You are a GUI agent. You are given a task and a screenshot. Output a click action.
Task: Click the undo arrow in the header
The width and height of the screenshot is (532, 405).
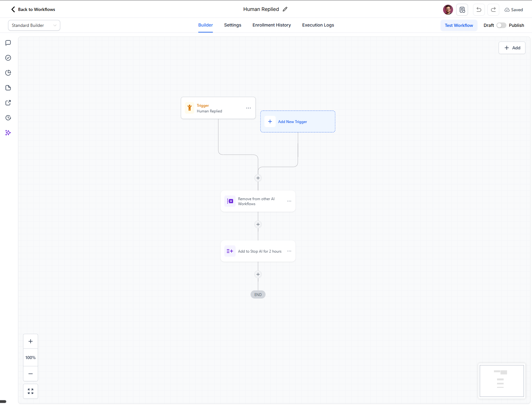pyautogui.click(x=478, y=10)
